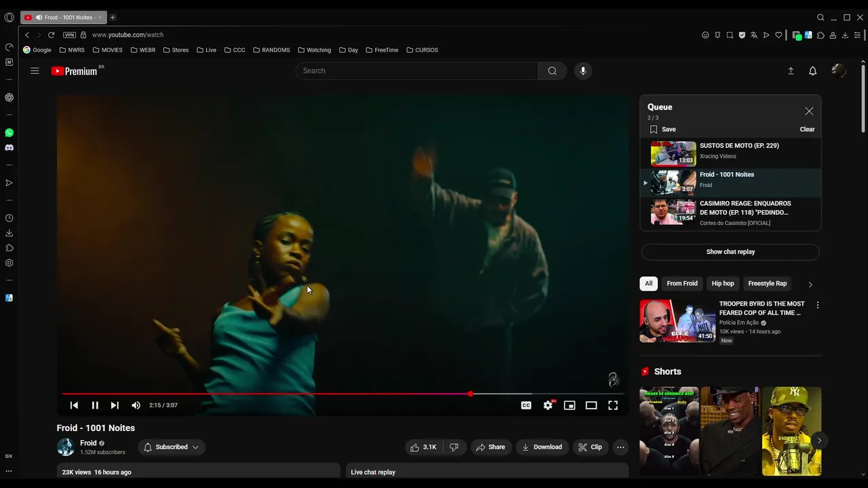Show more filter chips with right arrow
This screenshot has width=868, height=488.
[810, 284]
